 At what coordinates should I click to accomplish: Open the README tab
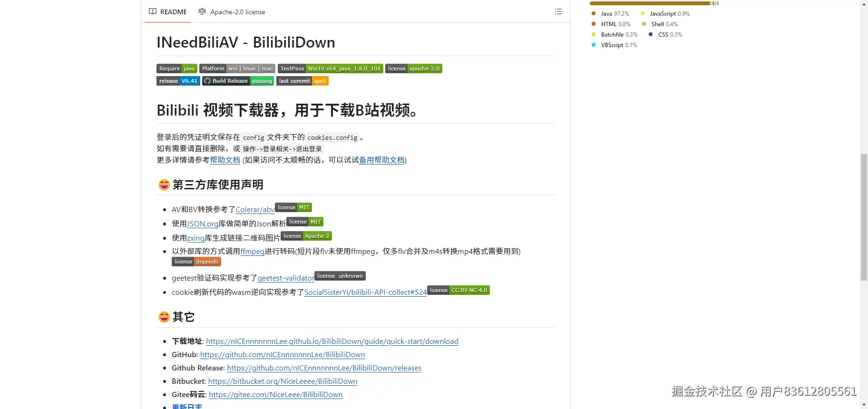point(168,12)
